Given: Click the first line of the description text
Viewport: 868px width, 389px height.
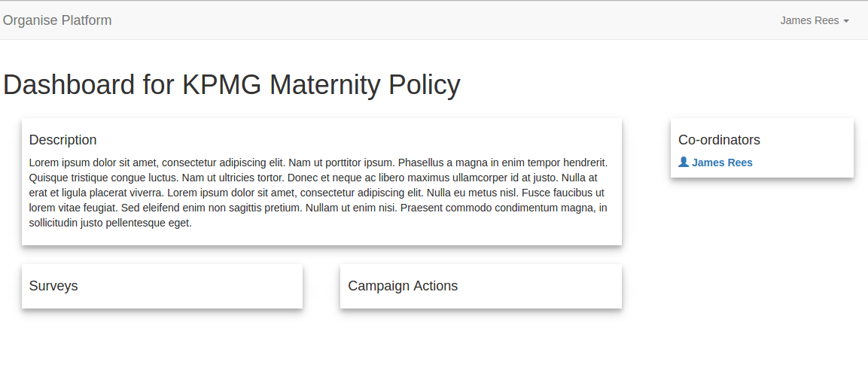Looking at the screenshot, I should tap(318, 163).
